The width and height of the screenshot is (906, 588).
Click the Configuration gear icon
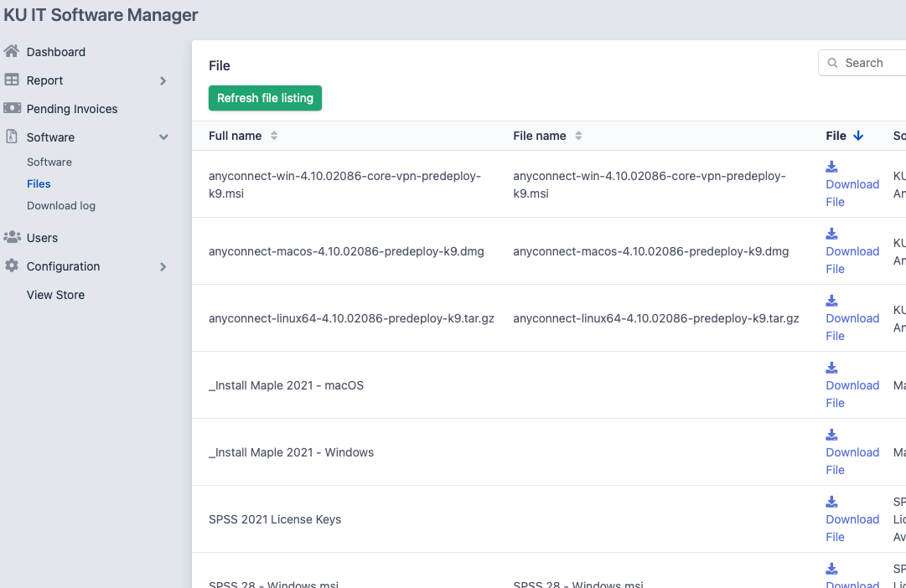point(12,266)
